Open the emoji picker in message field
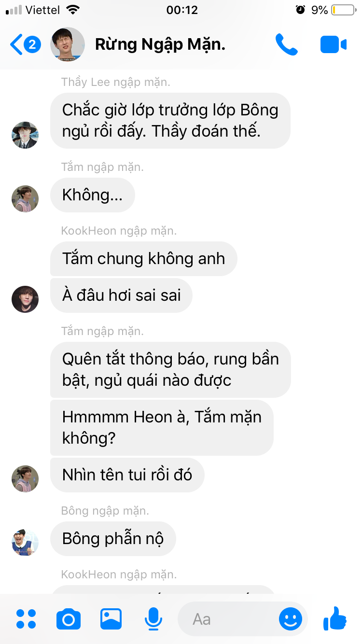This screenshot has width=362, height=644. (291, 619)
